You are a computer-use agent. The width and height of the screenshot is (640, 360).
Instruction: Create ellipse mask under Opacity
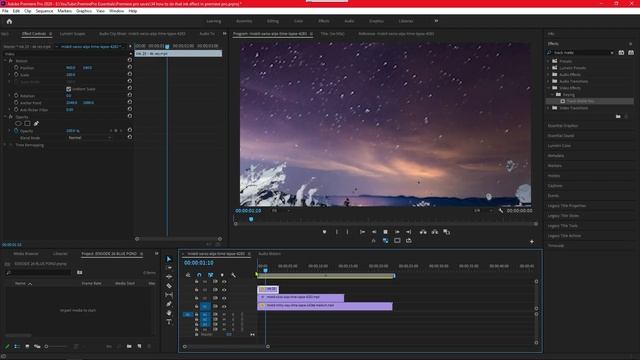pyautogui.click(x=18, y=123)
